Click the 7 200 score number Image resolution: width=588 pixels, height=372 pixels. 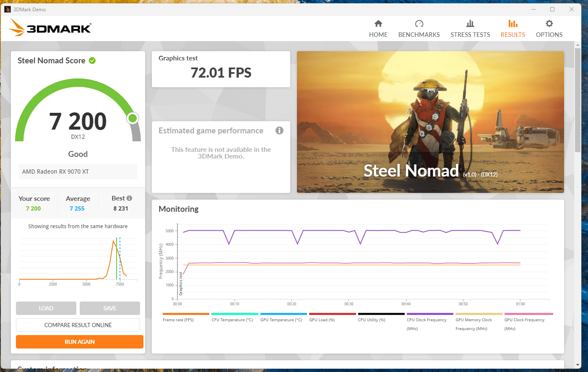pyautogui.click(x=78, y=121)
